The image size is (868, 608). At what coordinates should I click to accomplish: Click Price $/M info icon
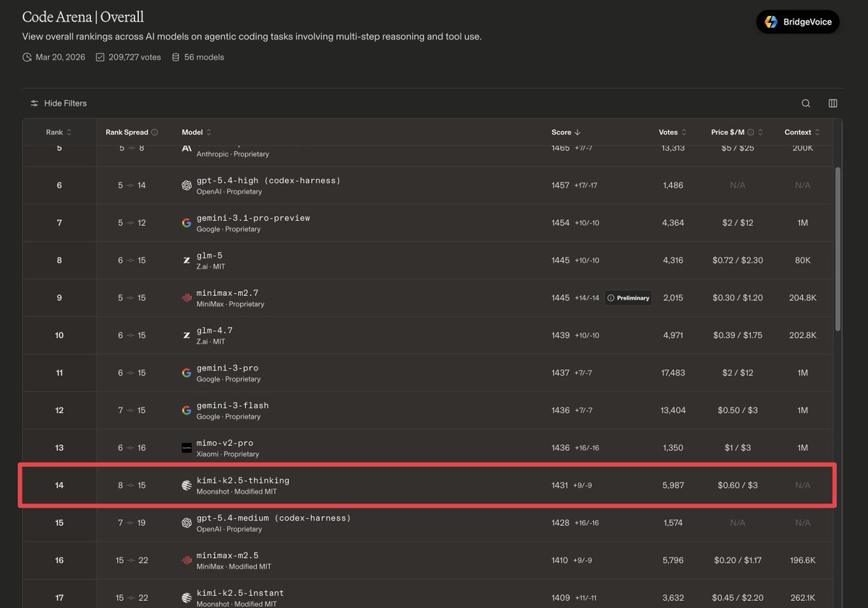coord(750,132)
